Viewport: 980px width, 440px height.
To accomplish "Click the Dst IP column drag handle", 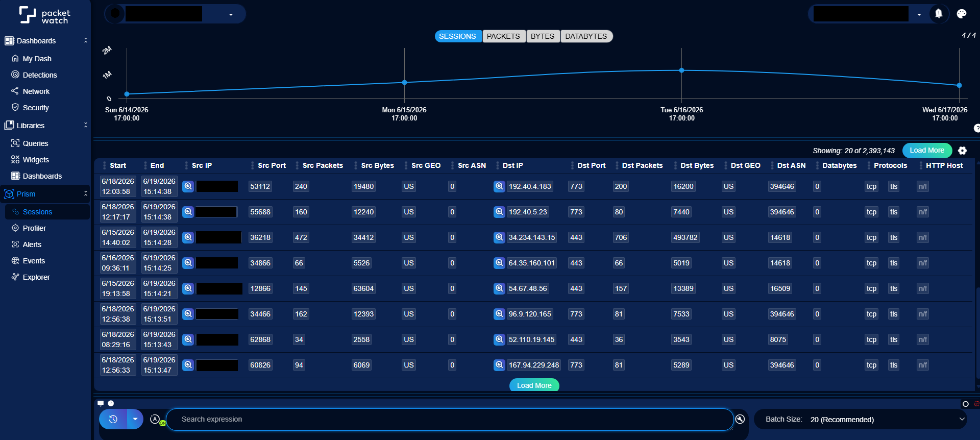I will tap(497, 165).
